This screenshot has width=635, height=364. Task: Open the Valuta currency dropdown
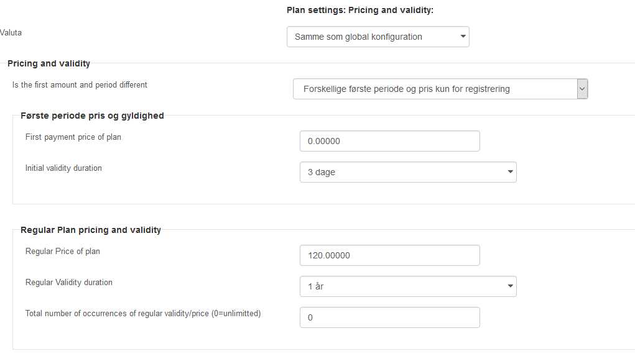[378, 37]
